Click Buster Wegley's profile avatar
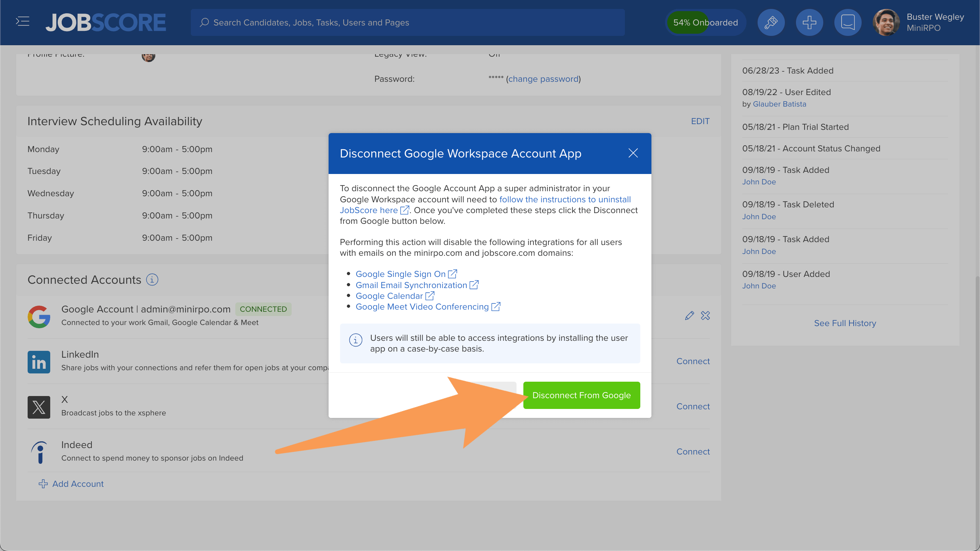This screenshot has height=551, width=980. [x=886, y=23]
